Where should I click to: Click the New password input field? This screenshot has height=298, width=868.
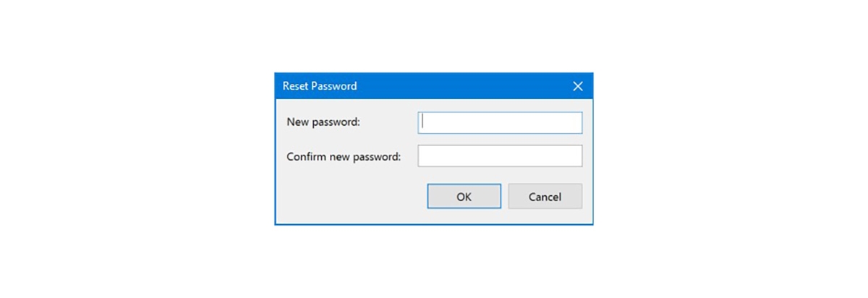500,123
